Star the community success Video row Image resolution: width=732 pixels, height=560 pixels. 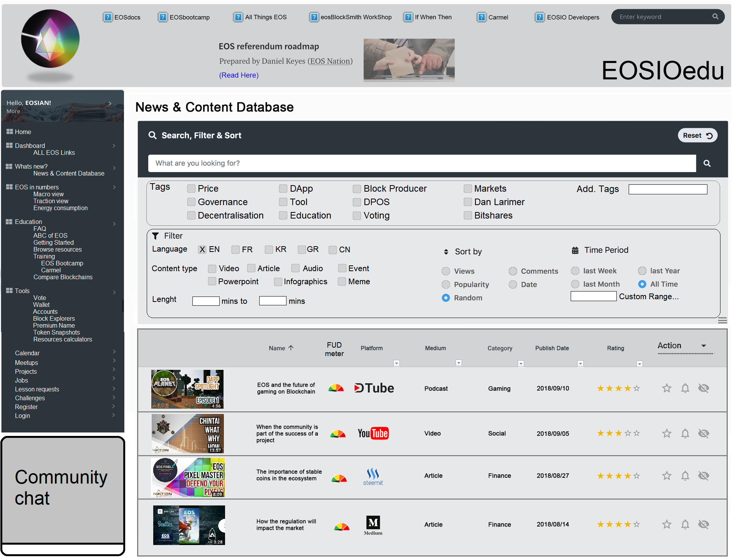667,433
